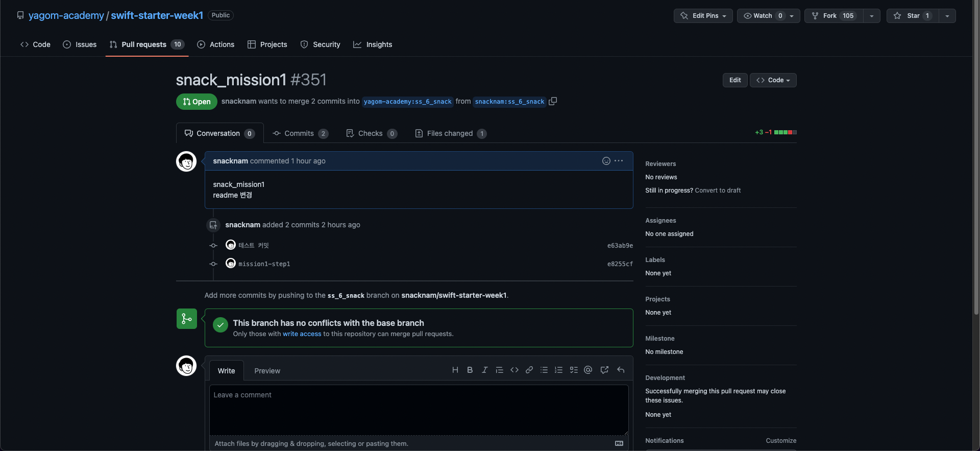
Task: Click into Leave a comment text area
Action: (419, 410)
